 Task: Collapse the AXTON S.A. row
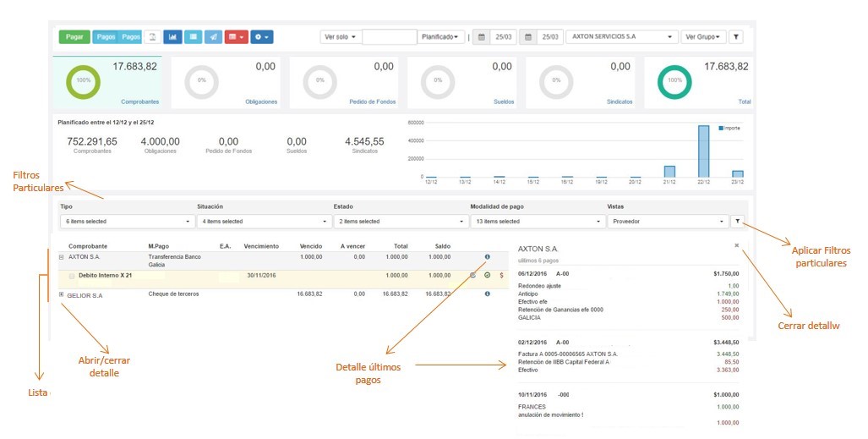[61, 256]
